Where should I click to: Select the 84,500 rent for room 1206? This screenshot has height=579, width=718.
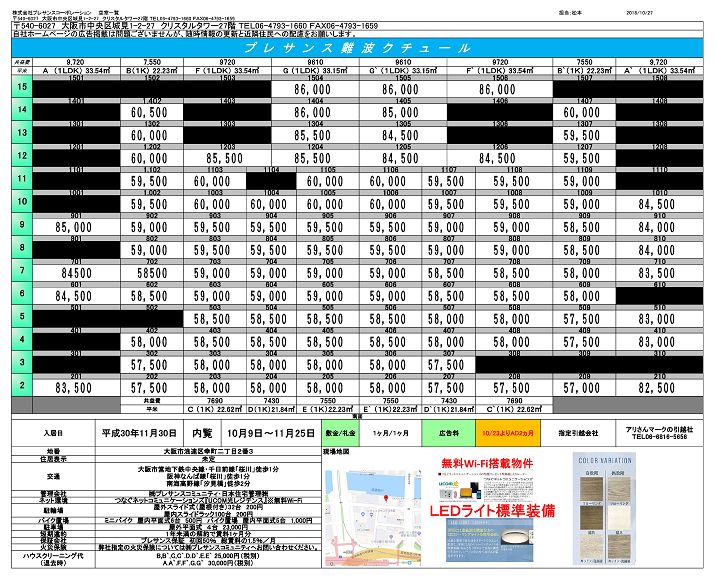coord(498,158)
